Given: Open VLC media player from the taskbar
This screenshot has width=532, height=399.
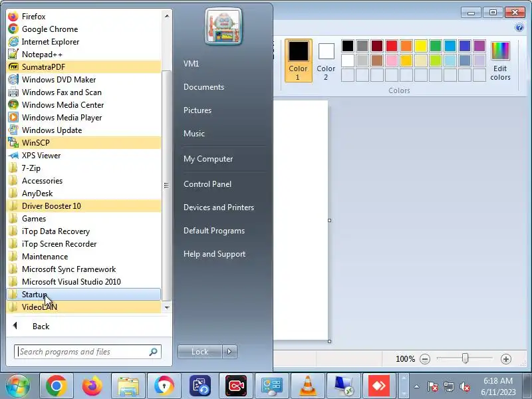Looking at the screenshot, I should click(308, 386).
